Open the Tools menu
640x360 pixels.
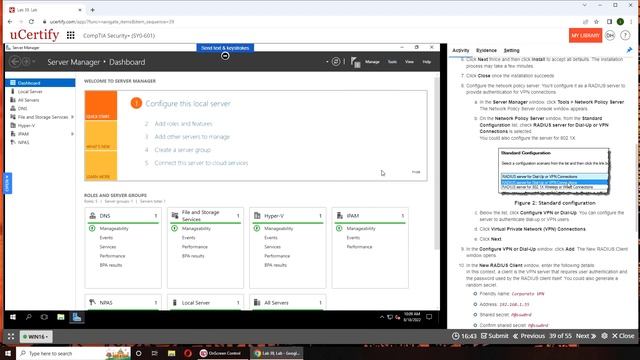(x=392, y=62)
